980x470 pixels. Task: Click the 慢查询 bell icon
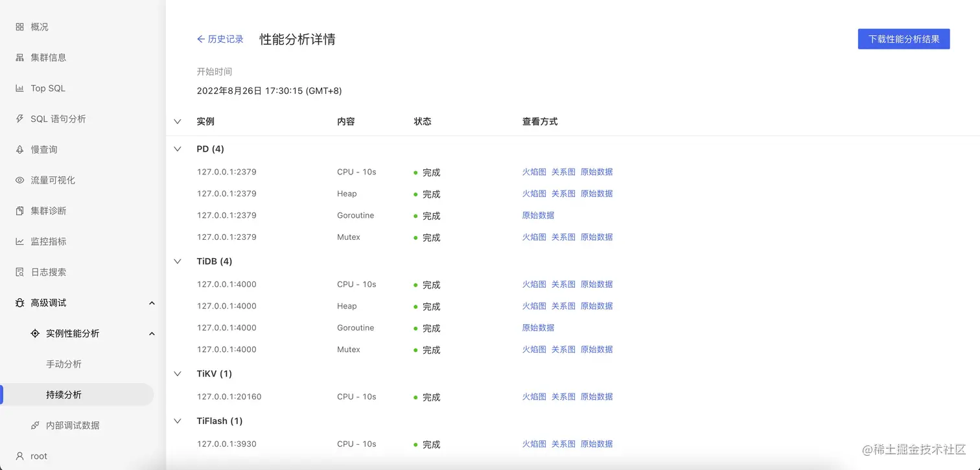coord(19,150)
